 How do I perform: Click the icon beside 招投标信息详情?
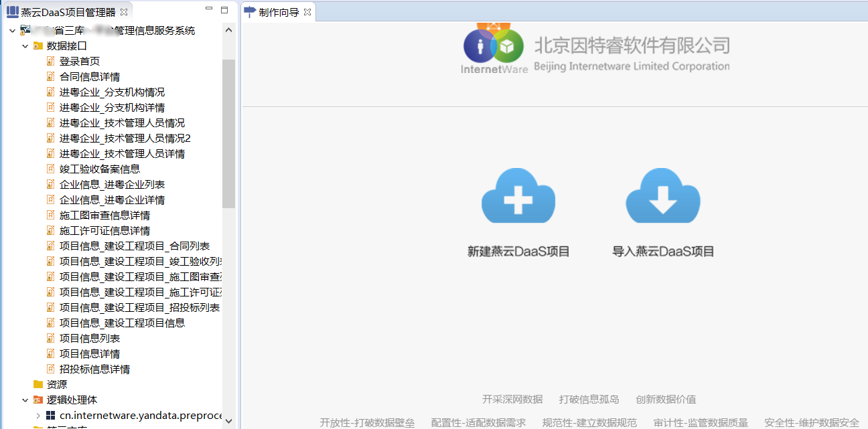point(50,369)
